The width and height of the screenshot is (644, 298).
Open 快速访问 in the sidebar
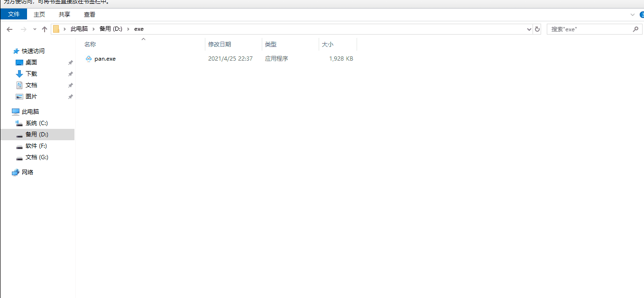coord(33,51)
